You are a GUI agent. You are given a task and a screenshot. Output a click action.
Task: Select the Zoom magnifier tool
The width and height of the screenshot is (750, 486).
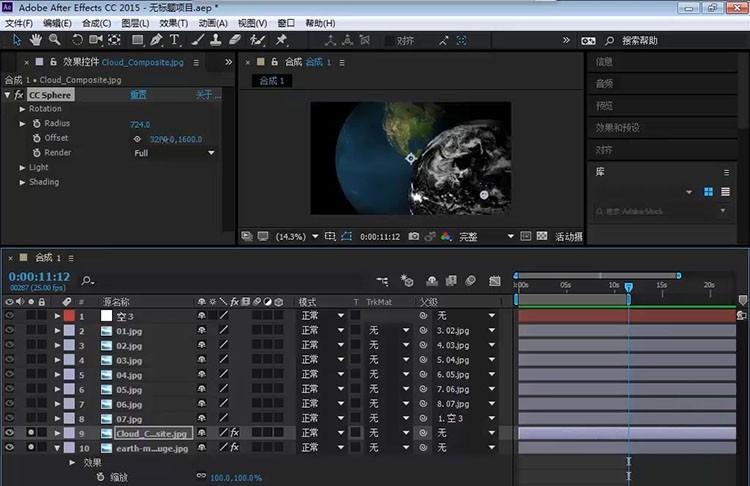[55, 40]
